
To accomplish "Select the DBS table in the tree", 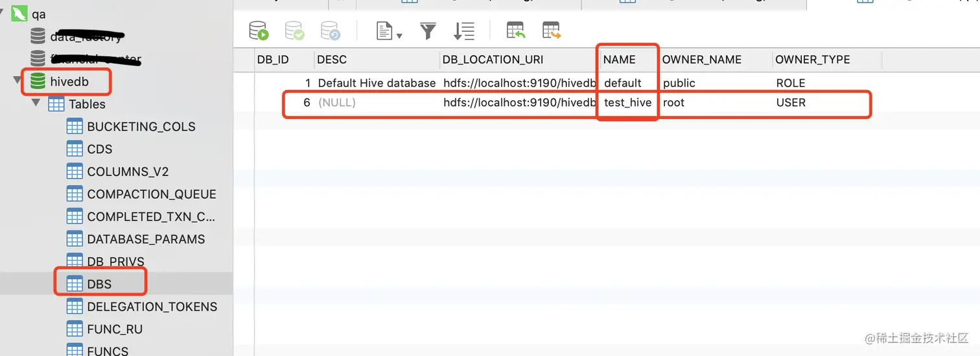I will [99, 284].
